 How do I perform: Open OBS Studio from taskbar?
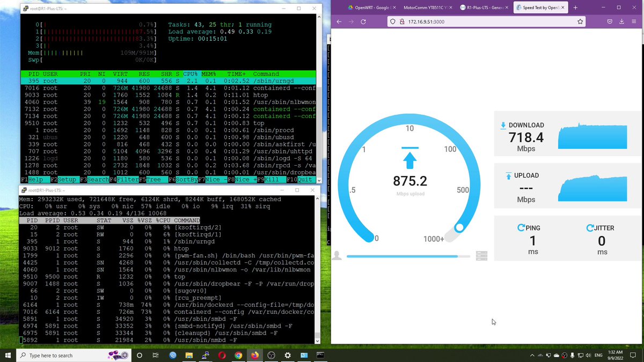coord(271,355)
